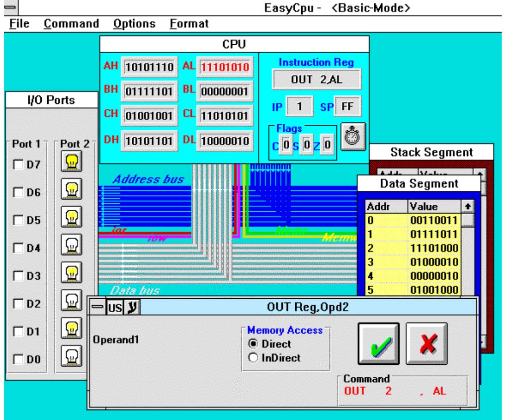
Task: Check Port 1 D5 checkbox
Action: click(x=18, y=220)
